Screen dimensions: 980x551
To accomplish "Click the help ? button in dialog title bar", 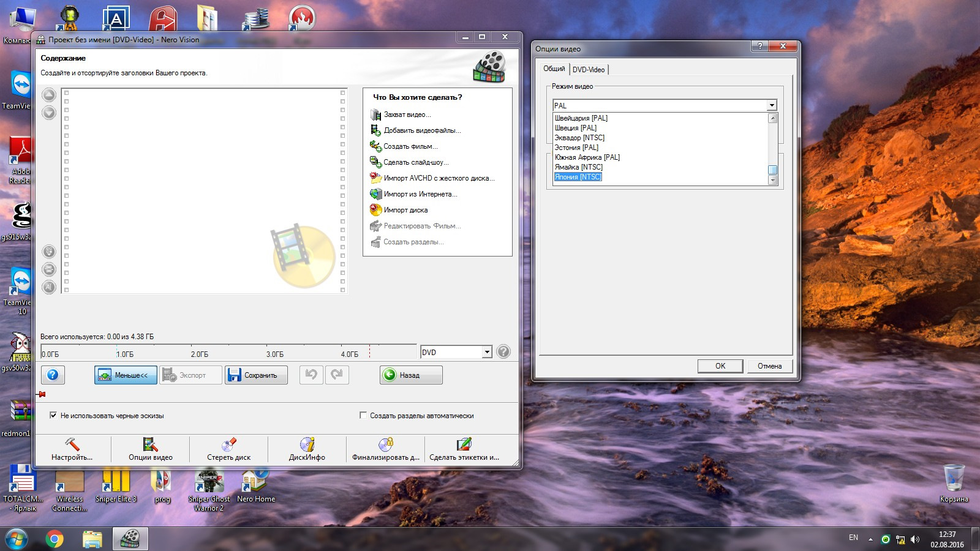I will click(759, 46).
